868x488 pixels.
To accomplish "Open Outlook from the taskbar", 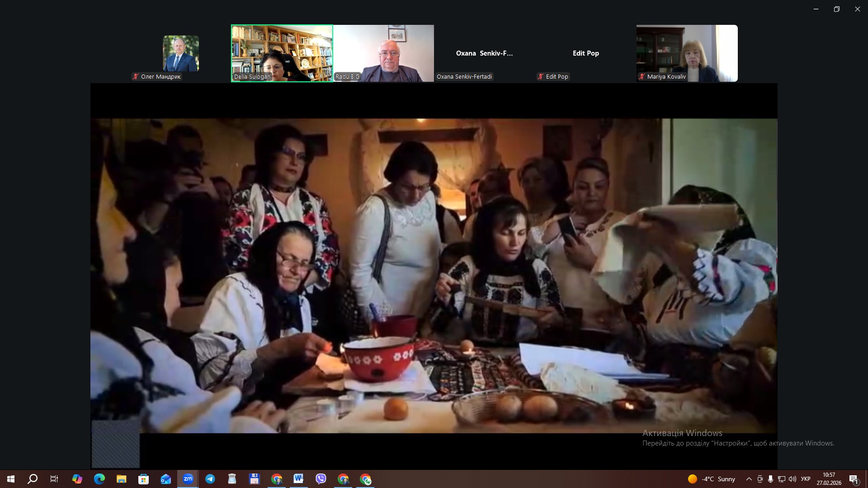I will 166,479.
